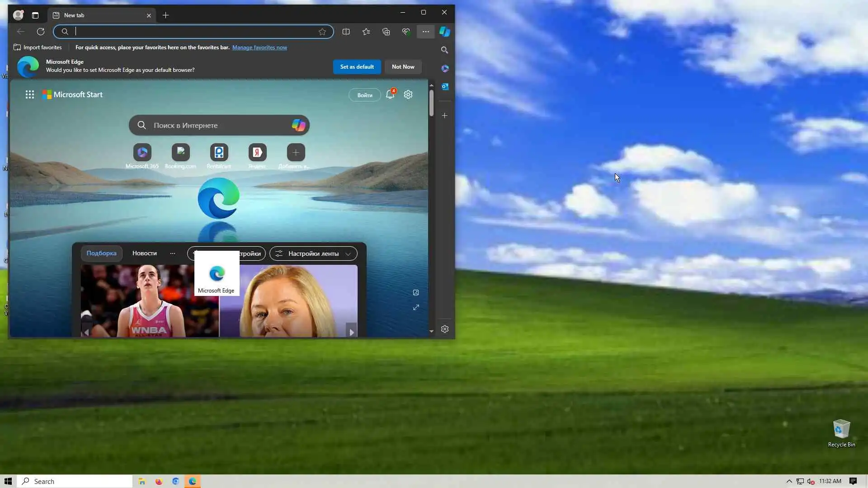Screen dimensions: 868x488
Task: Click the Set as default button
Action: 357,67
